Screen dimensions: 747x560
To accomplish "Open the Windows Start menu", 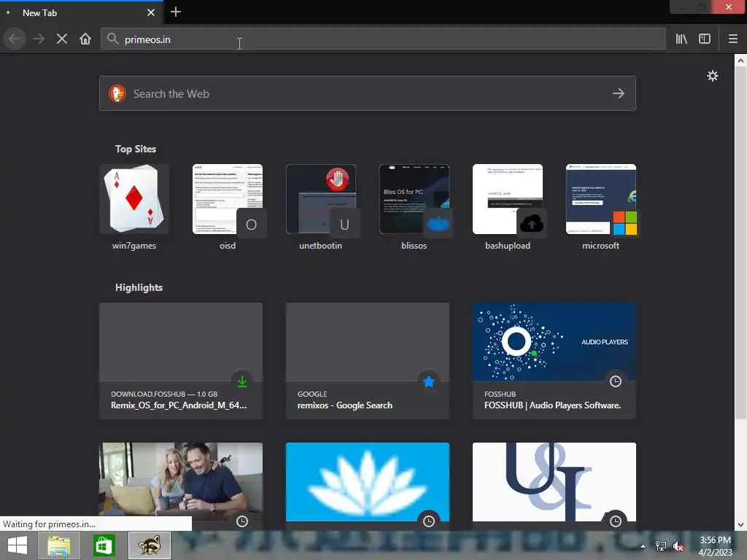I will click(x=18, y=545).
